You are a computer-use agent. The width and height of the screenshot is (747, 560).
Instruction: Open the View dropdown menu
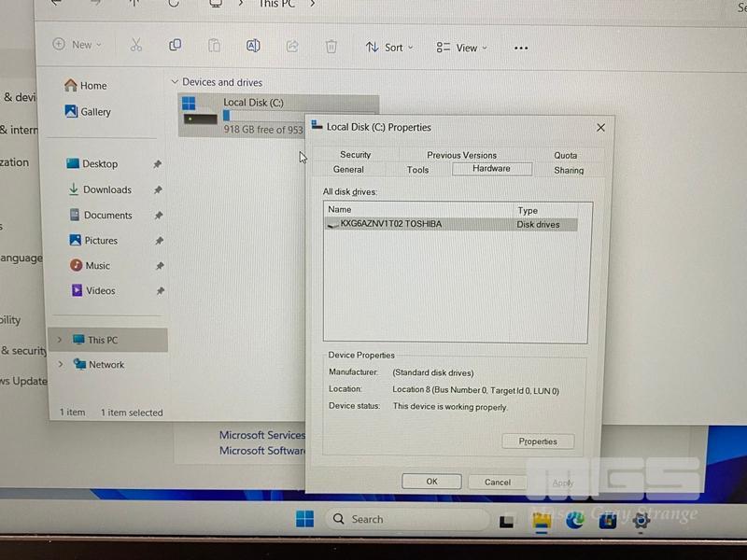tap(461, 48)
